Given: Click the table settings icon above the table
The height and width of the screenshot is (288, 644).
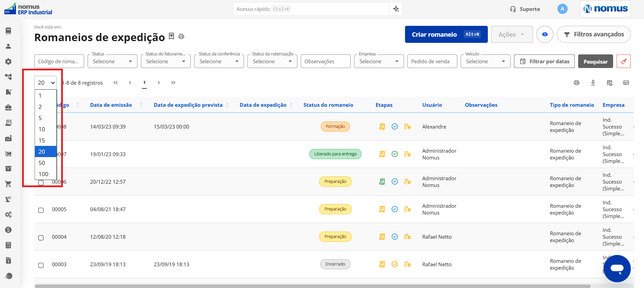Looking at the screenshot, I should point(610,83).
